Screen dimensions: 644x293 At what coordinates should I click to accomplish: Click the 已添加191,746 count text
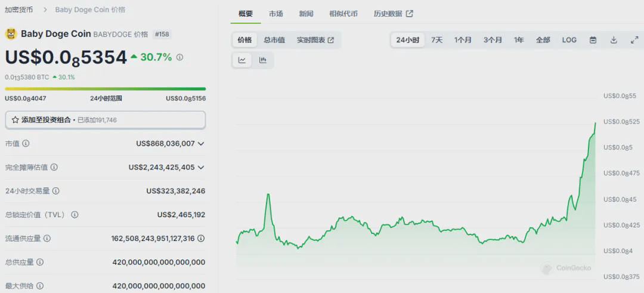pyautogui.click(x=97, y=120)
